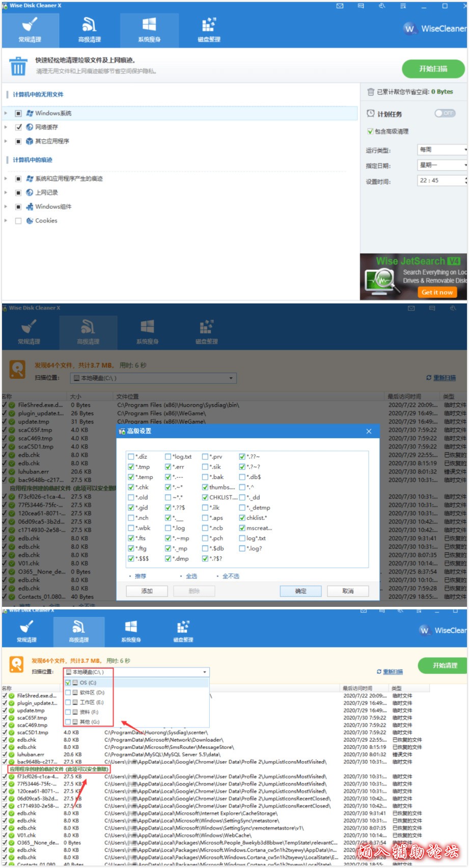
Task: Click the green status icon of the luhuban.err row in bottom window
Action: click(x=12, y=754)
